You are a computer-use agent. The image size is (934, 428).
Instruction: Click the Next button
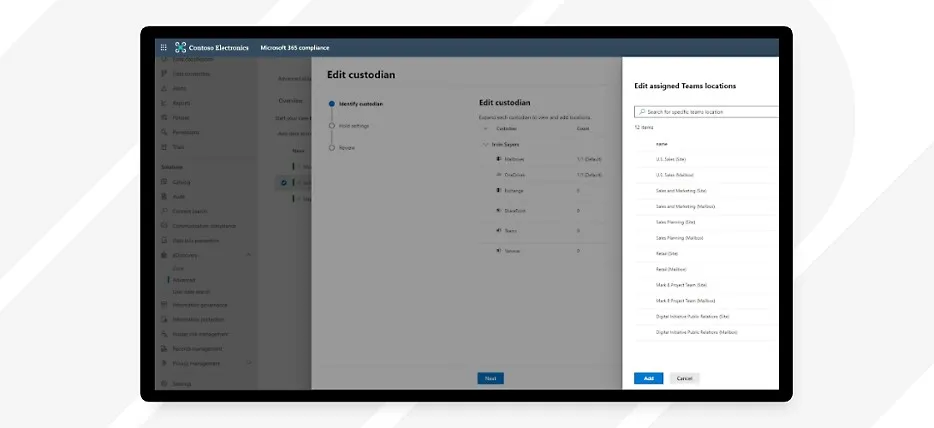pyautogui.click(x=490, y=378)
